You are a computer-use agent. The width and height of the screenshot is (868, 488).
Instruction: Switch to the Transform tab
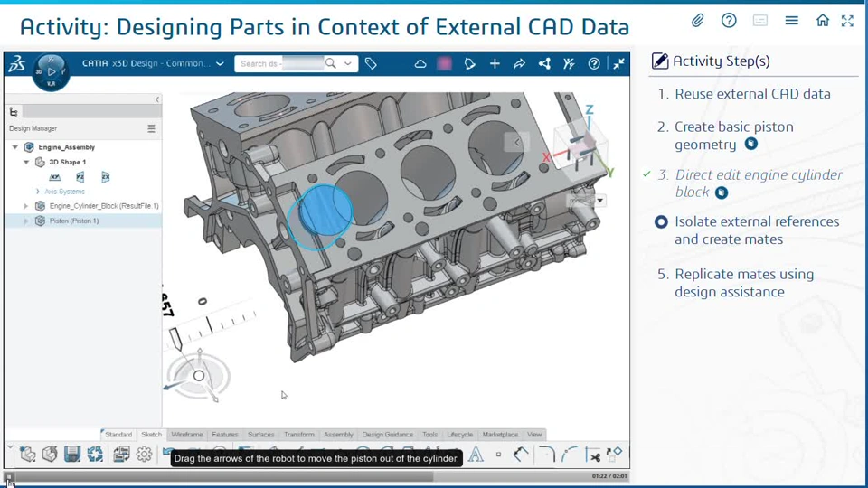(299, 435)
